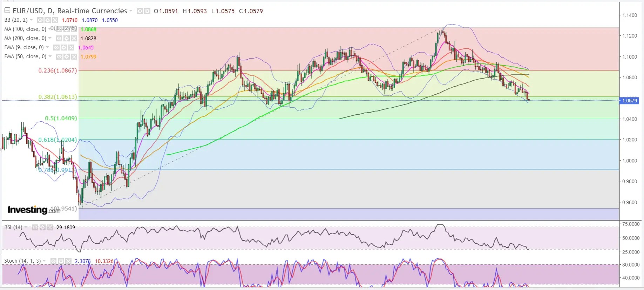This screenshot has height=290, width=644.
Task: Click the 80.0000 Stoch axis label
Action: tap(631, 264)
